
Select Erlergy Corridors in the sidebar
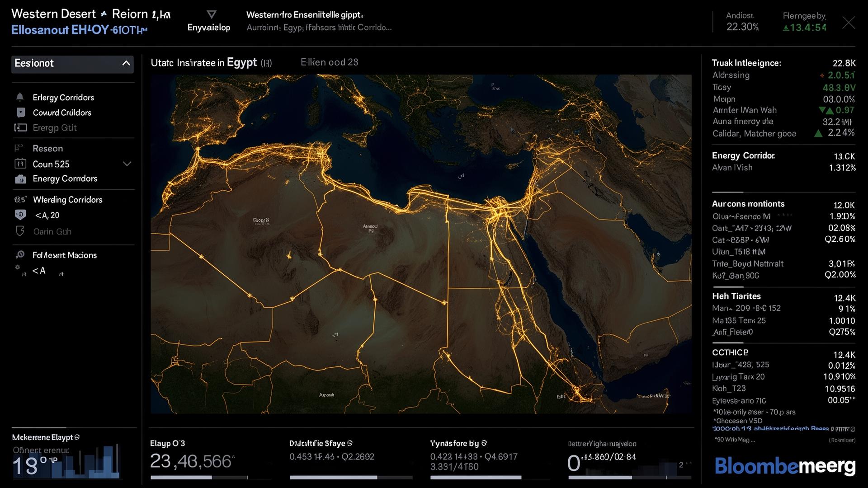[x=63, y=98]
